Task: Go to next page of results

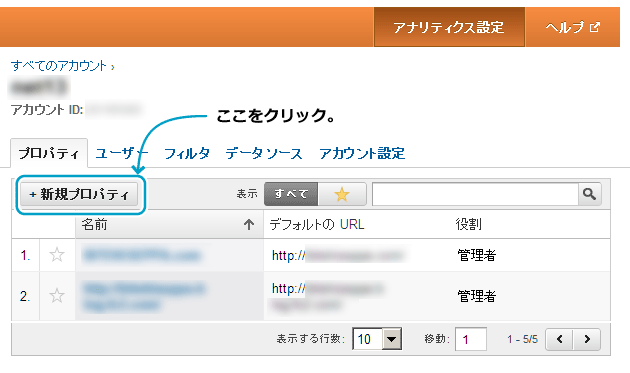Action: (587, 339)
